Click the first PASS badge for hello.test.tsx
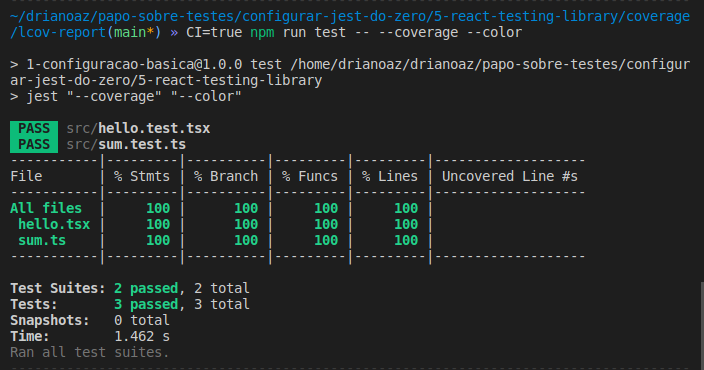The width and height of the screenshot is (704, 370). pyautogui.click(x=34, y=128)
